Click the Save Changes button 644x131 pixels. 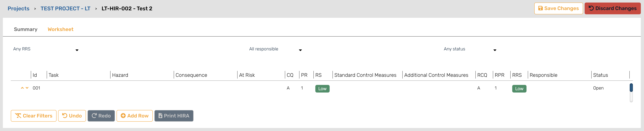558,8
